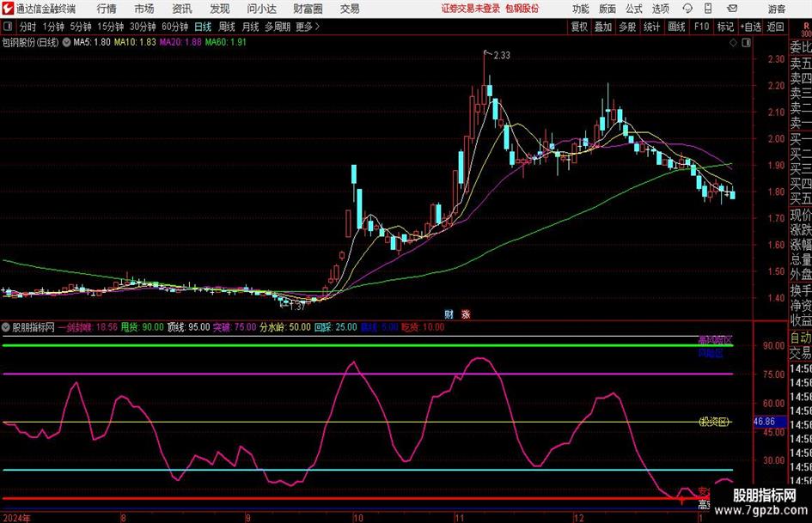
Task: Add stock with +自选 button
Action: pos(751,27)
